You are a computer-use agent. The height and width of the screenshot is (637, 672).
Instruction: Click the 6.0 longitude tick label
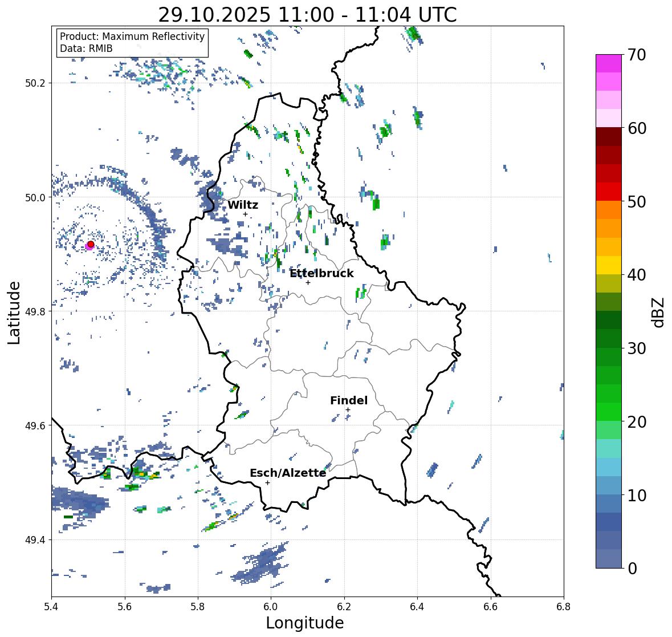271,607
